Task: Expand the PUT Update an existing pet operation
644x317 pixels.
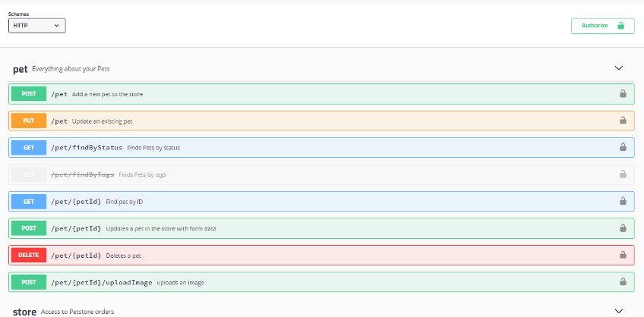Action: [321, 121]
